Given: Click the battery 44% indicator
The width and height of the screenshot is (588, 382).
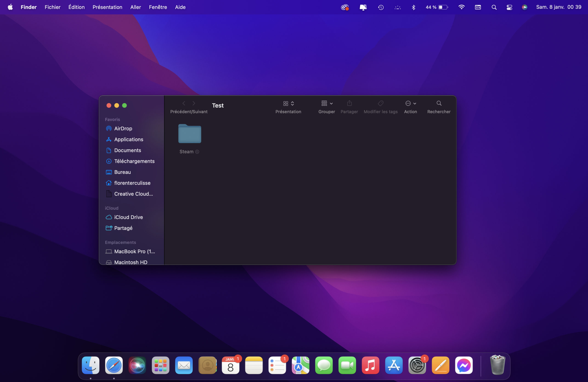Looking at the screenshot, I should click(x=437, y=7).
